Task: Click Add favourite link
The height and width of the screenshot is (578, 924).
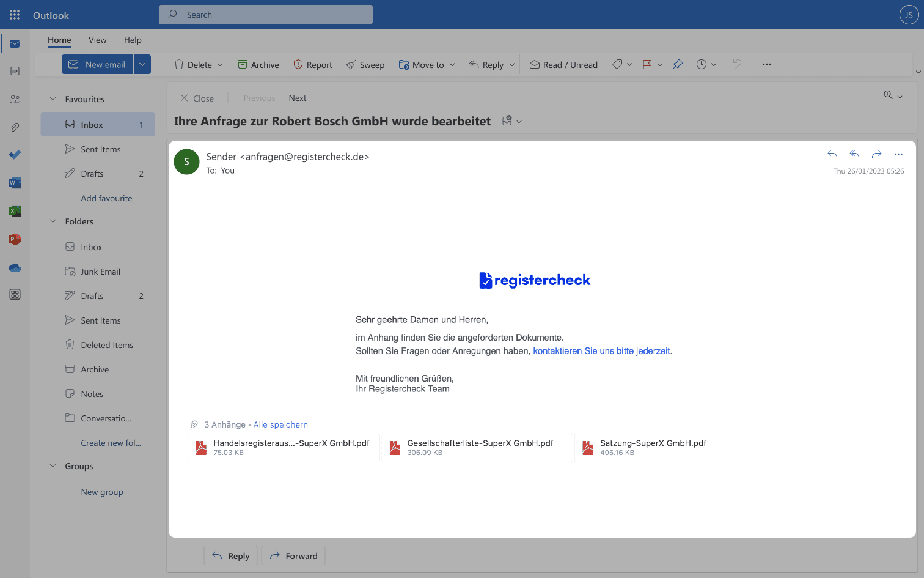Action: 106,198
